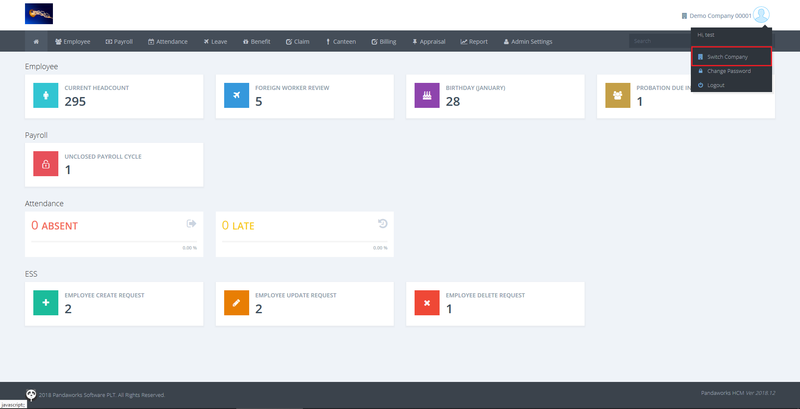The image size is (800, 409).
Task: Open the Employee menu
Action: 73,42
